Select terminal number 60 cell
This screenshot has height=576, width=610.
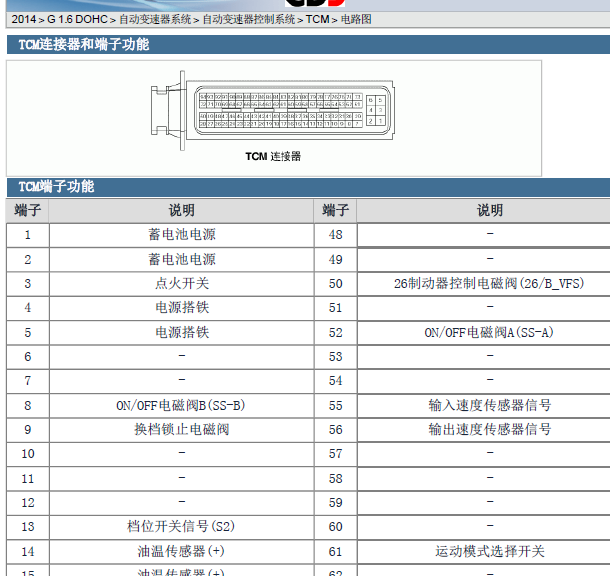click(335, 527)
